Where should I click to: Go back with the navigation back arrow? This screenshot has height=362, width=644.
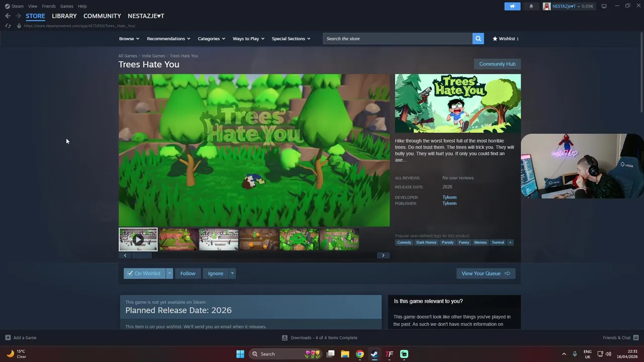(8, 16)
